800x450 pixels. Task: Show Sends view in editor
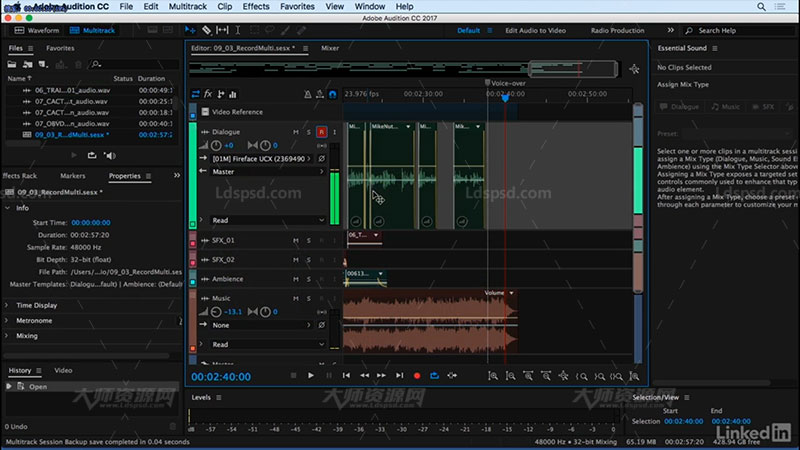tap(221, 94)
